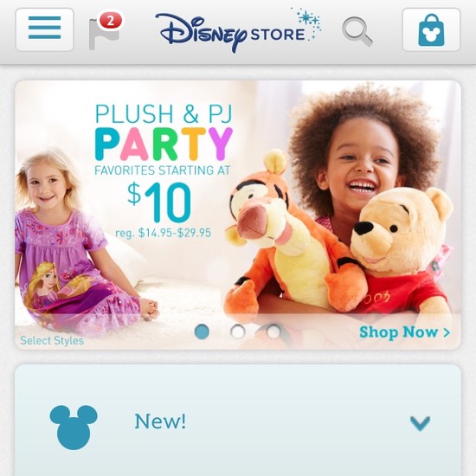Viewport: 476px width, 476px height.
Task: Click the Plush & PJ Party headline
Action: (164, 132)
